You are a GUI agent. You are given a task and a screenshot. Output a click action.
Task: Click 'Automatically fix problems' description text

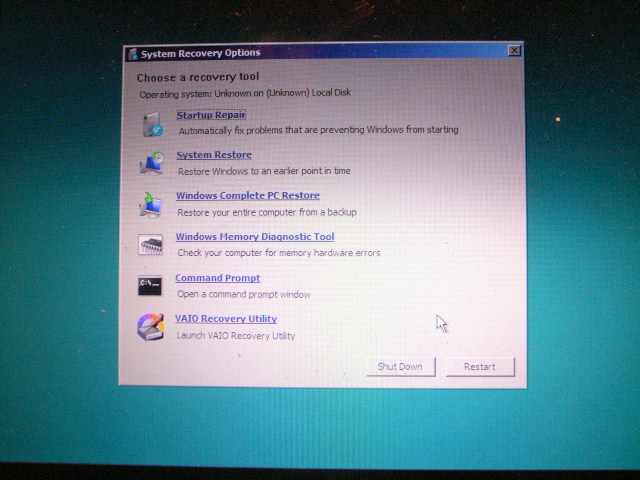click(x=318, y=130)
